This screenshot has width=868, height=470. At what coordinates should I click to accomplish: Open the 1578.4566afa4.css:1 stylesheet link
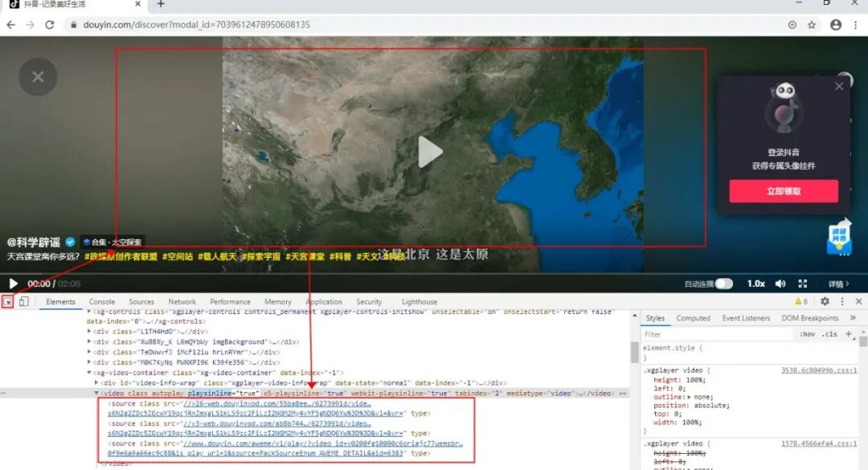(819, 444)
